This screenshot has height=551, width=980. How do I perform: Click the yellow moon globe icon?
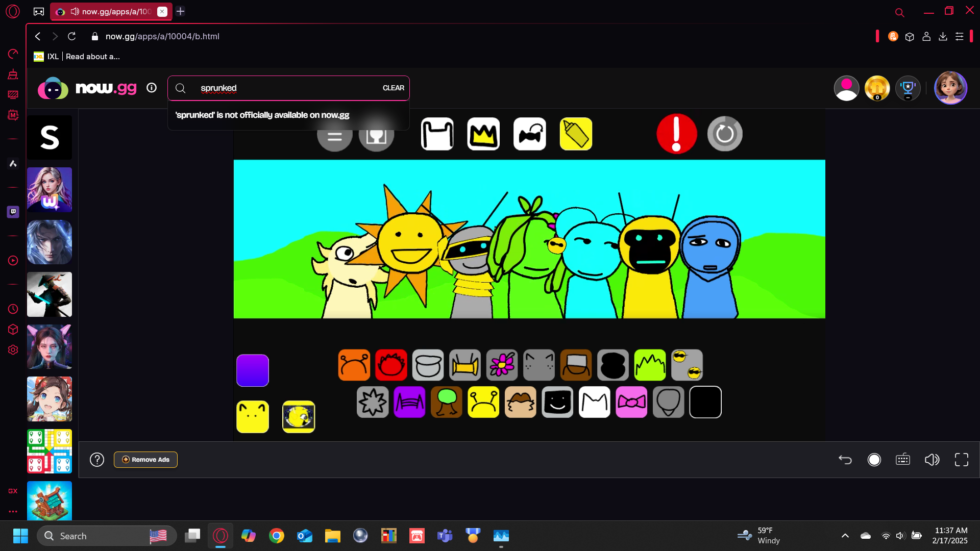[x=299, y=417]
